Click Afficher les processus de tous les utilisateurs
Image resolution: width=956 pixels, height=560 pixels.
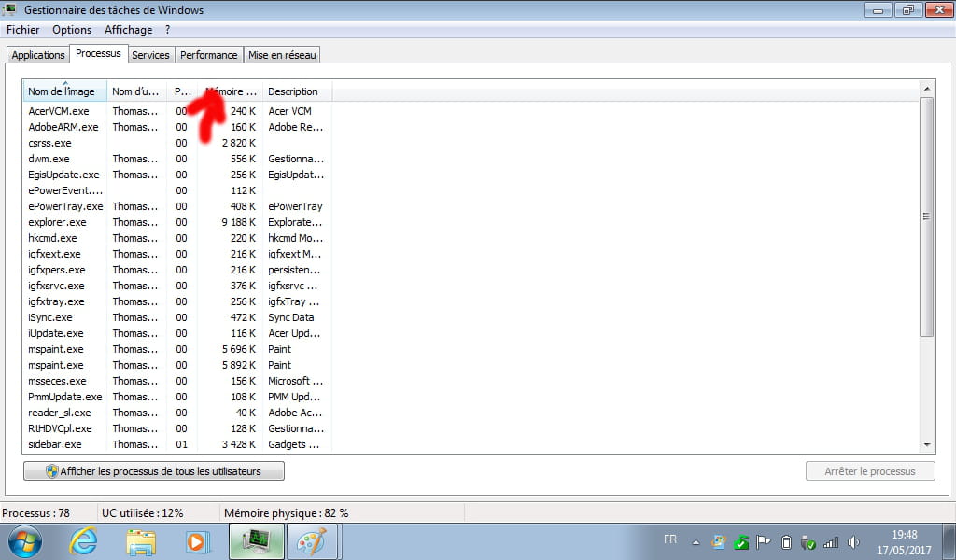pos(154,471)
